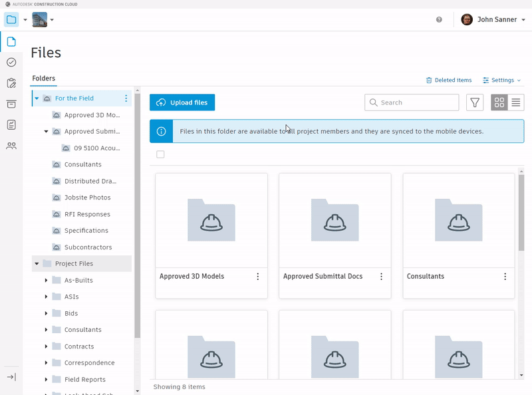Click into the Search field
The image size is (532, 395).
412,102
